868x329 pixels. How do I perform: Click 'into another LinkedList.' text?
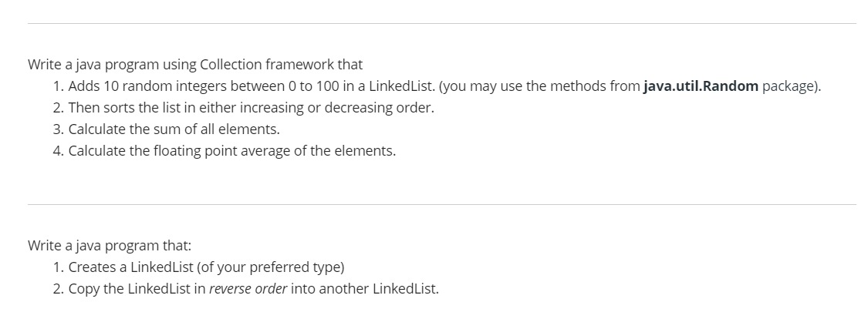(365, 289)
